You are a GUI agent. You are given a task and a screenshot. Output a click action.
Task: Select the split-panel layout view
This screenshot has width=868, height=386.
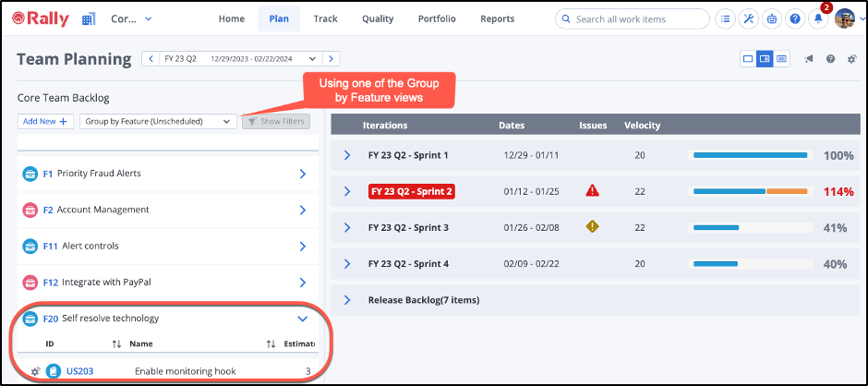pos(765,59)
